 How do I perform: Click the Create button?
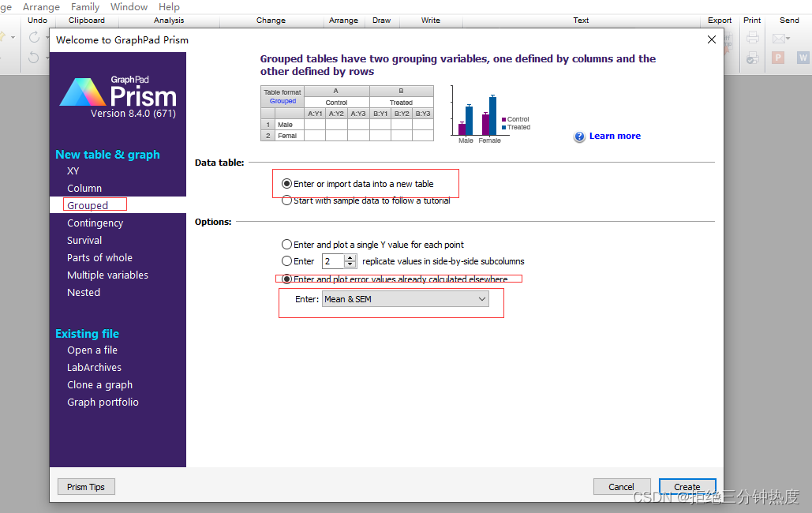click(687, 487)
